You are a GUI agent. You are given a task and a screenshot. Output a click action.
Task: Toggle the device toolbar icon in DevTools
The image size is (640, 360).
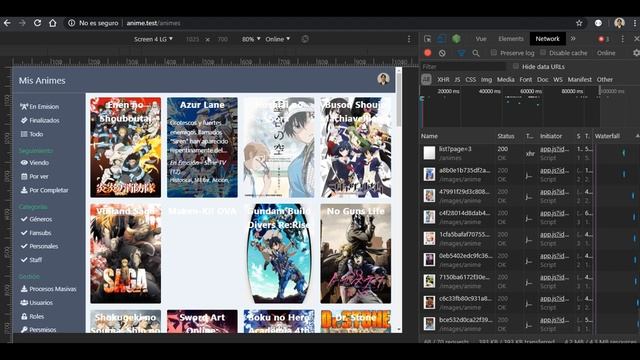point(441,39)
